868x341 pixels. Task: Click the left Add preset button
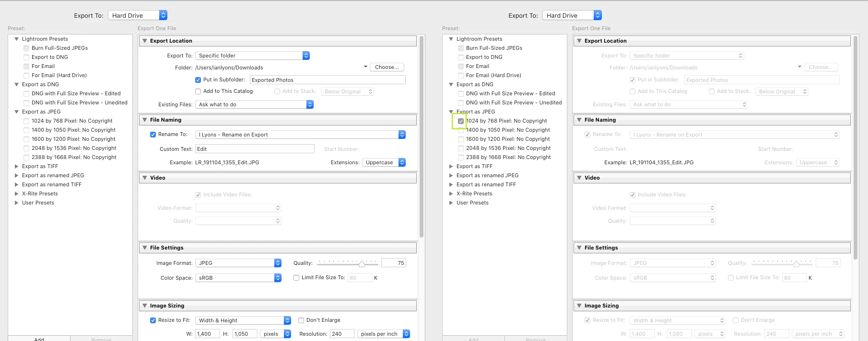[x=39, y=339]
